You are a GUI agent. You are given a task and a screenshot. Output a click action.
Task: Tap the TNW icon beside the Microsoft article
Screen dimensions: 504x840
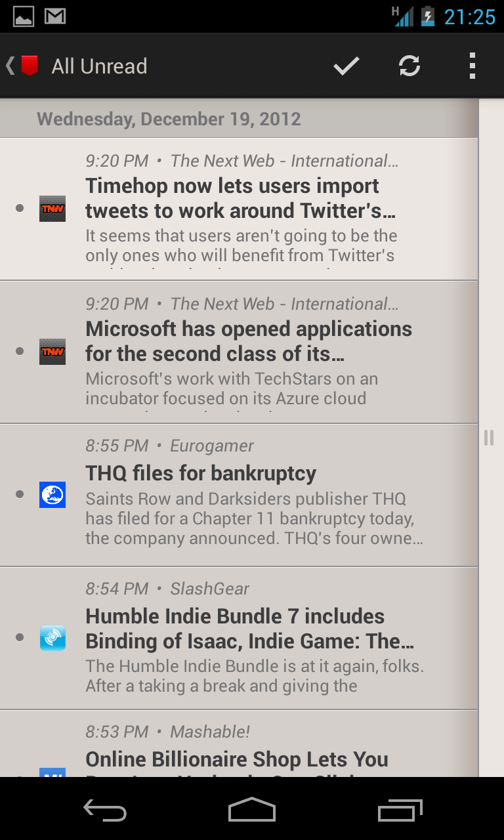(x=52, y=352)
